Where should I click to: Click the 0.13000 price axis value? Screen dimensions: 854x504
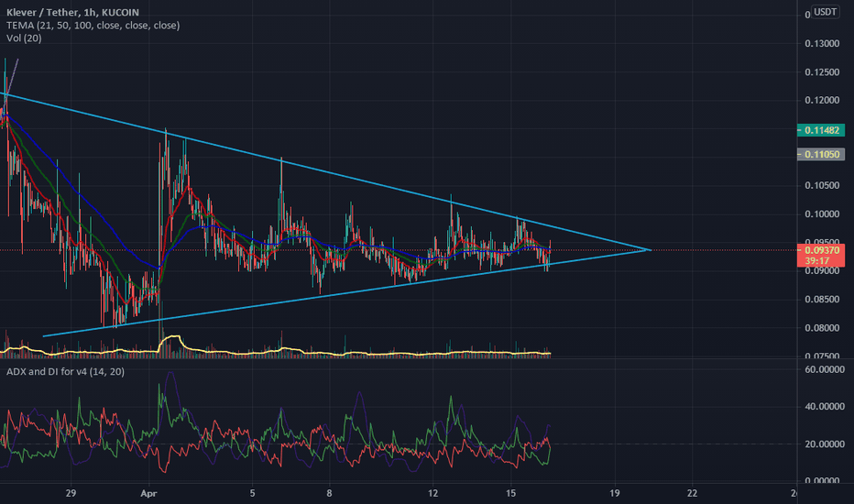(x=822, y=44)
